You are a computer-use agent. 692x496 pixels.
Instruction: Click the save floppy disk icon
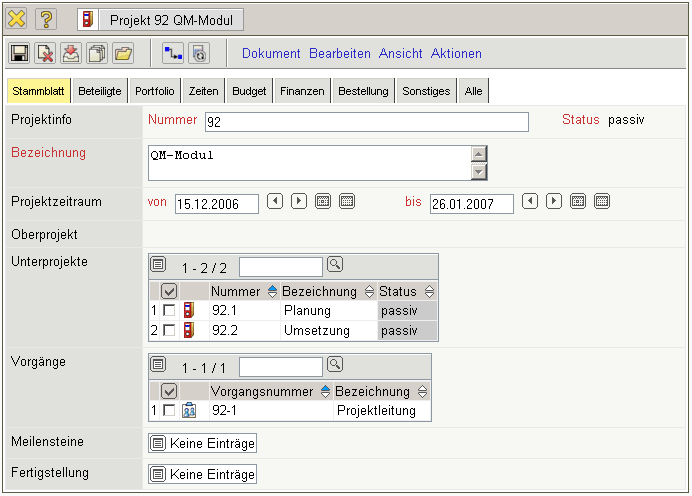(x=20, y=54)
